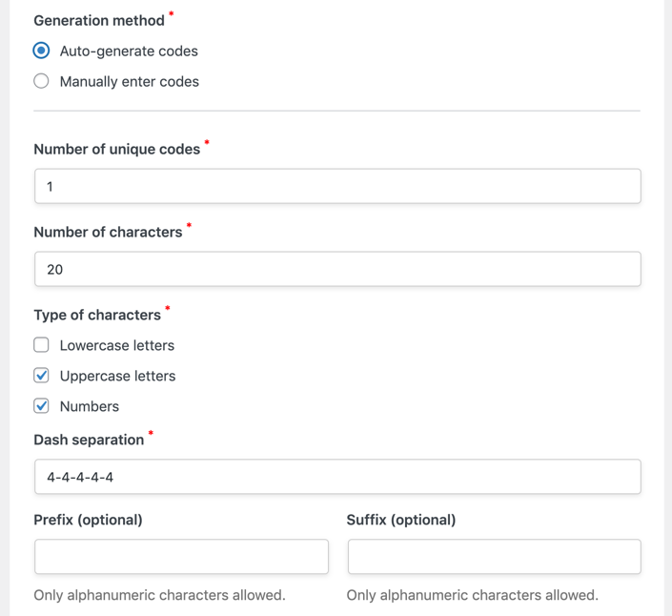Disable the Numbers checkbox
This screenshot has height=616, width=672.
pyautogui.click(x=41, y=406)
